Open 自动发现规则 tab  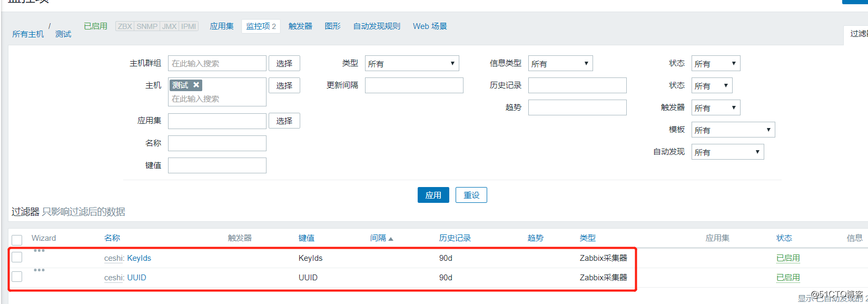[x=377, y=26]
